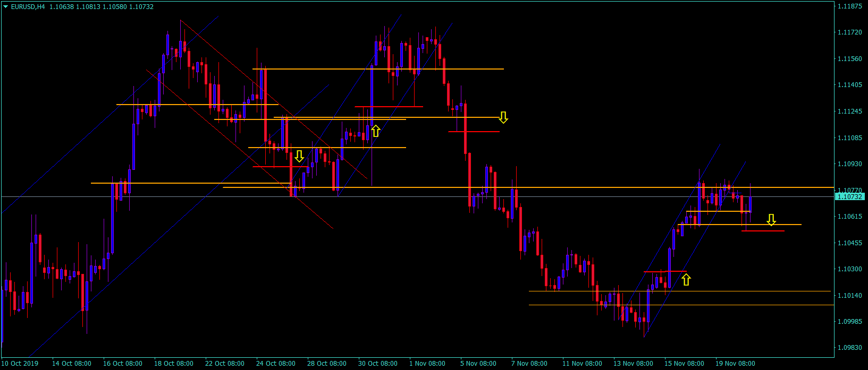The height and width of the screenshot is (370, 868).
Task: Click the 18 Oct 08:00 time label
Action: [174, 364]
